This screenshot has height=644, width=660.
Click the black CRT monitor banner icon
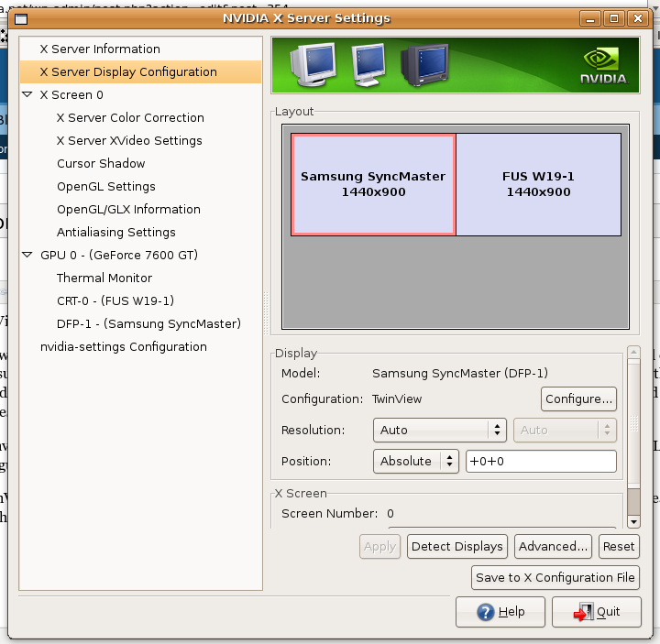(x=424, y=64)
